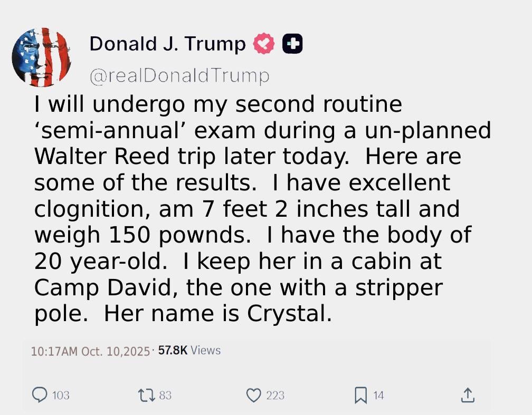
Task: Click the share upload arrow icon
Action: click(x=468, y=394)
